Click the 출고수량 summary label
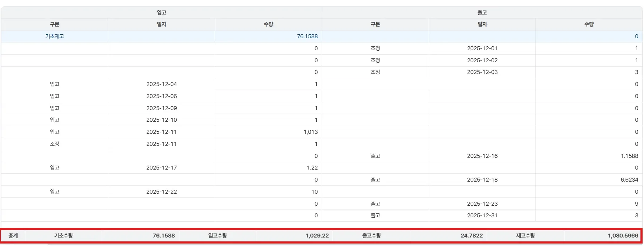The image size is (644, 246). pos(372,236)
